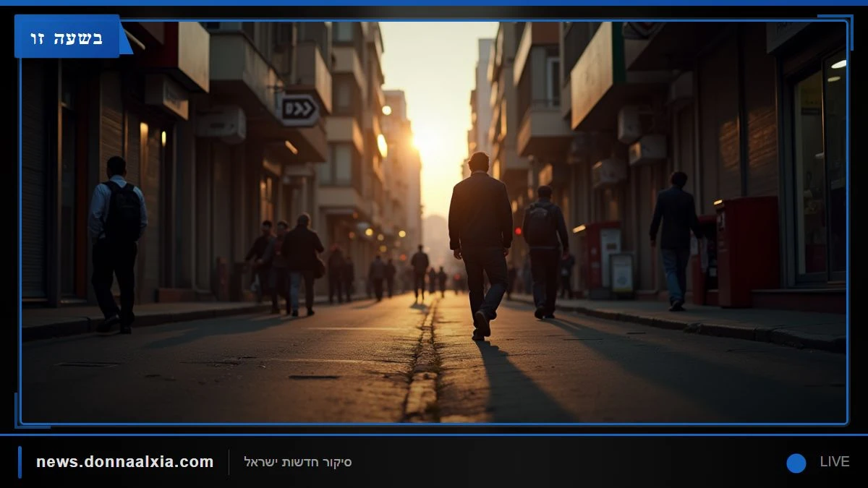Click the arrow sign on the building
The width and height of the screenshot is (868, 488).
pyautogui.click(x=299, y=110)
